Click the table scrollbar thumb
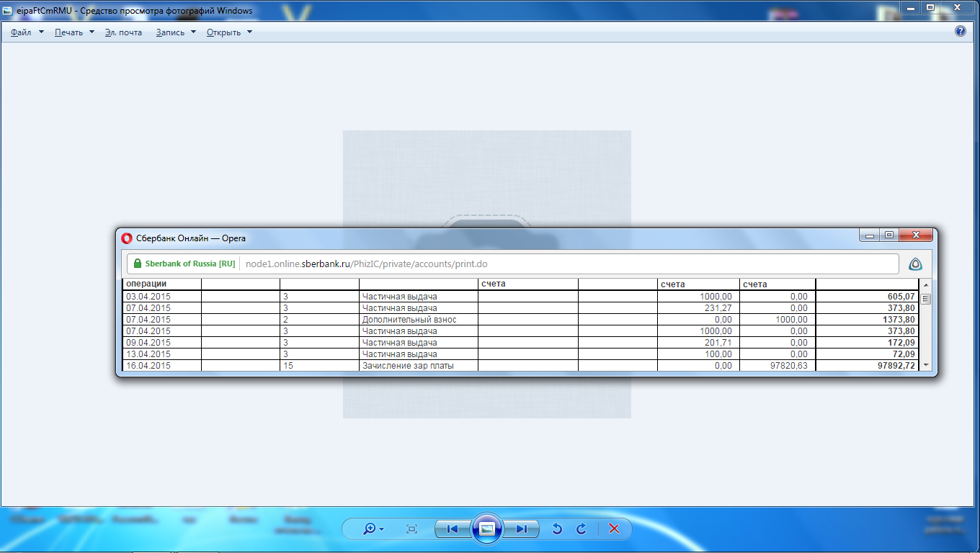This screenshot has width=980, height=553. (x=926, y=300)
